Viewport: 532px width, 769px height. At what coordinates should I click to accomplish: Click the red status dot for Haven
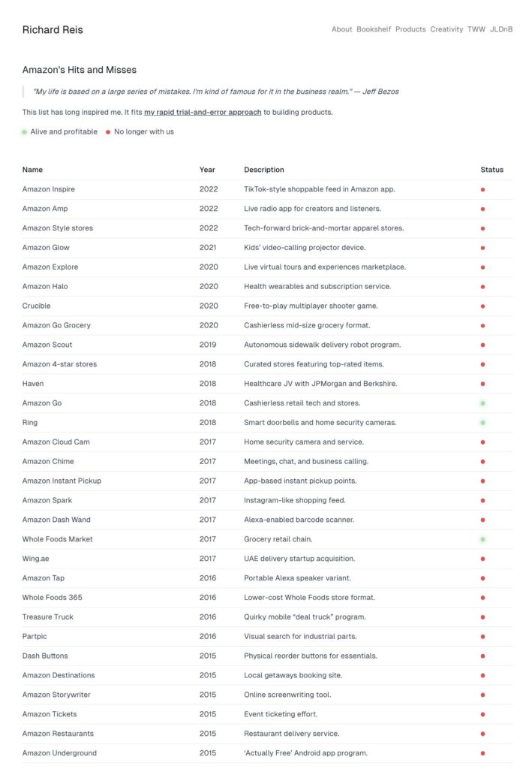(x=482, y=384)
